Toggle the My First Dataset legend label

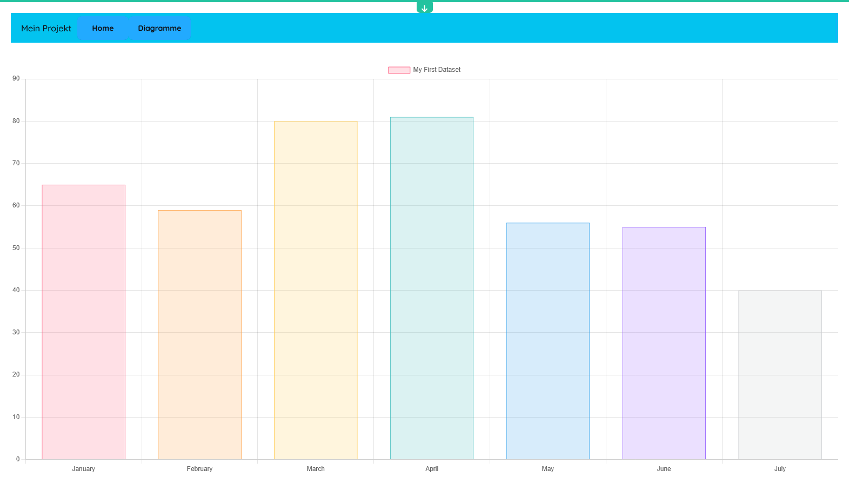point(437,70)
